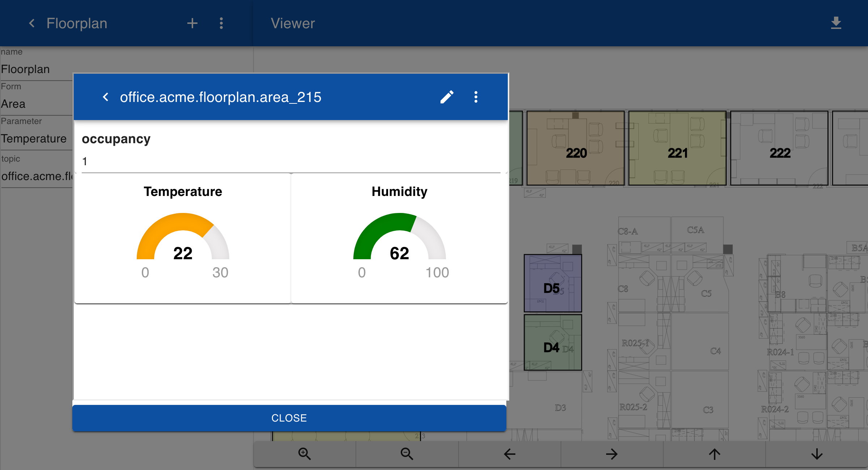The image size is (868, 470).
Task: Click back arrow next to Floorplan title
Action: pyautogui.click(x=32, y=23)
